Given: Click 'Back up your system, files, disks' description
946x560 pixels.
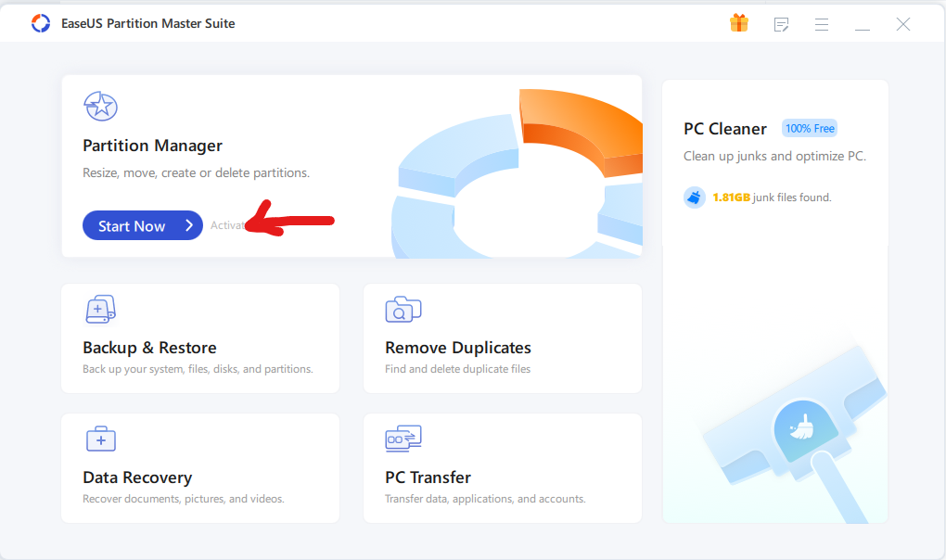Looking at the screenshot, I should pyautogui.click(x=198, y=369).
